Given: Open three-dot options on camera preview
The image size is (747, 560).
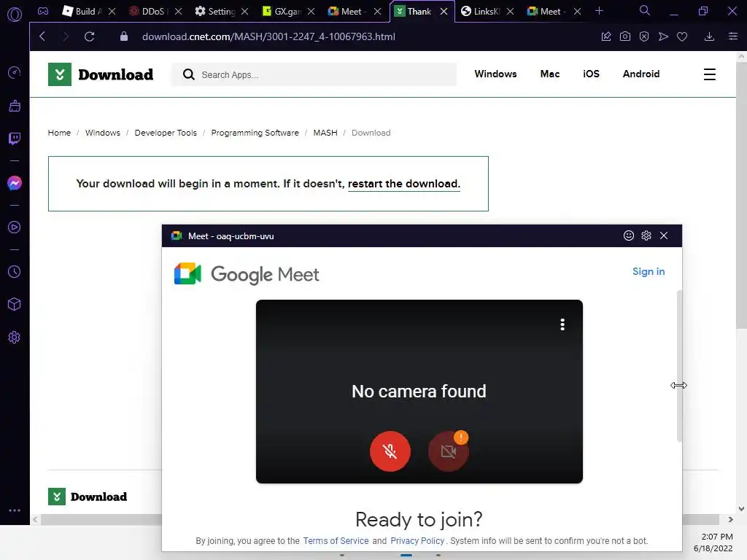Looking at the screenshot, I should (x=562, y=324).
